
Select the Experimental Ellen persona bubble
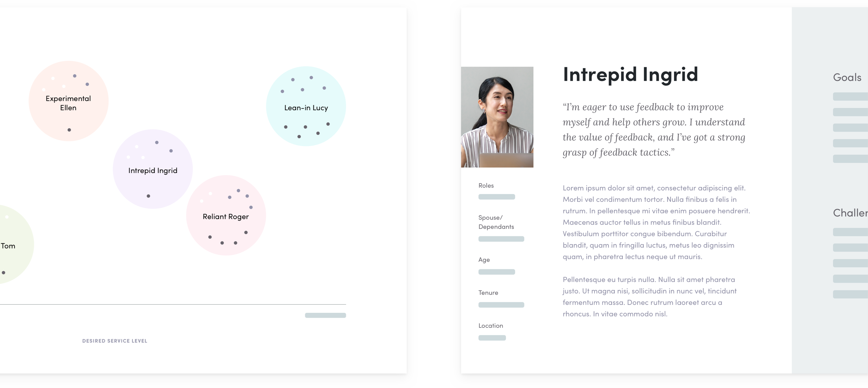pyautogui.click(x=67, y=102)
